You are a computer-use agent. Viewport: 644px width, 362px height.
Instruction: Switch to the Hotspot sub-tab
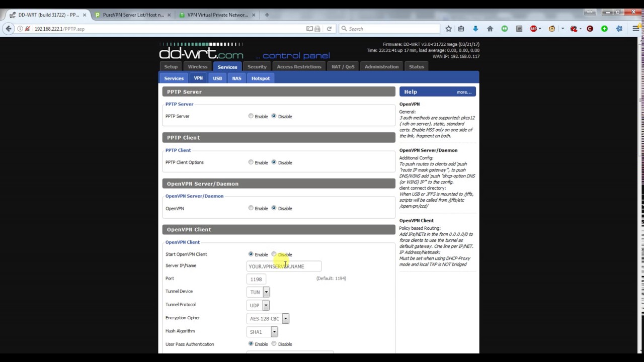pos(261,78)
